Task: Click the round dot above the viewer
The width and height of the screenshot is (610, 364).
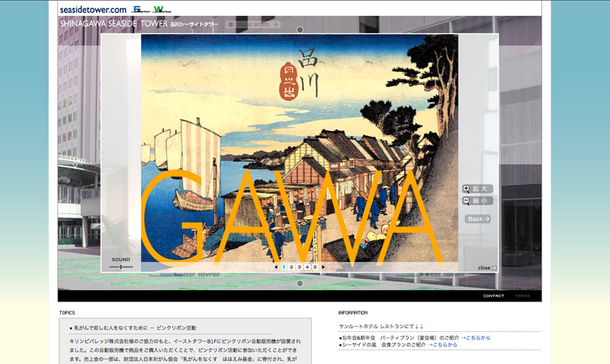Action: pyautogui.click(x=300, y=30)
